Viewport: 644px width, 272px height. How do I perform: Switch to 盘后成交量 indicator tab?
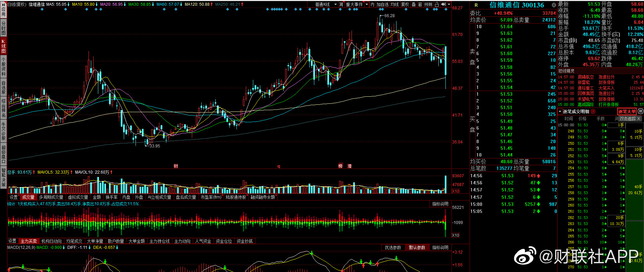click(186, 197)
